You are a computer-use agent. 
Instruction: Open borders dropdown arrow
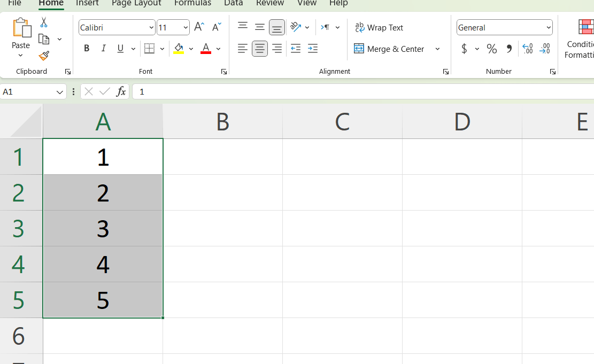(162, 49)
